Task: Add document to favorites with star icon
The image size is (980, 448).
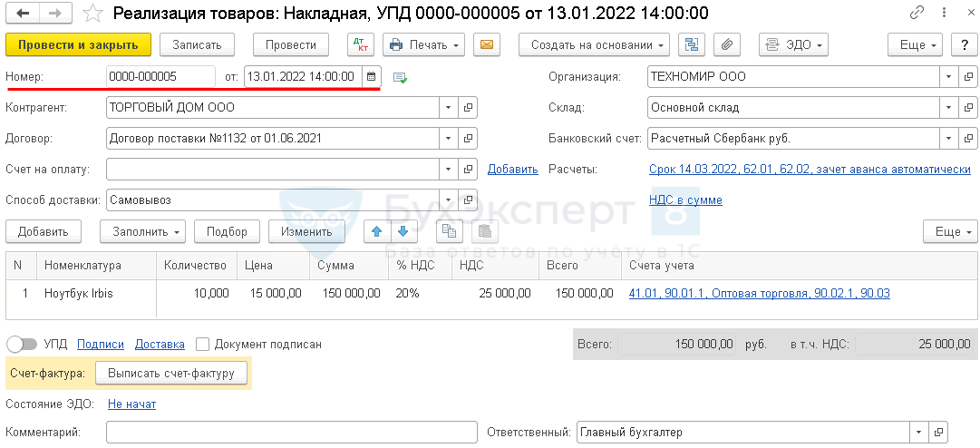Action: tap(92, 14)
